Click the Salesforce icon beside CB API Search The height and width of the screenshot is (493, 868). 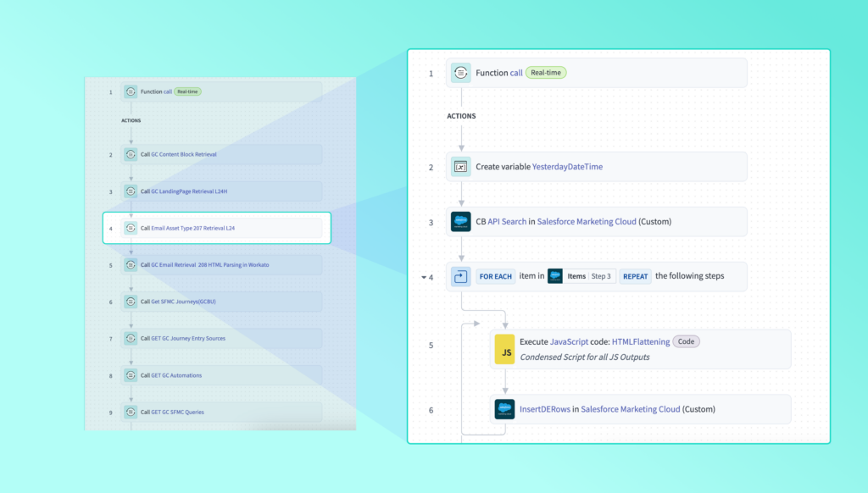click(460, 222)
